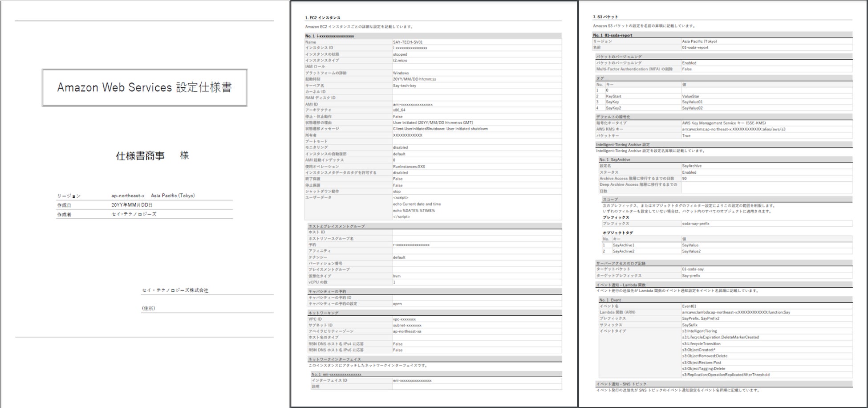868x408 pixels.
Task: Select the availability zone "ap-northeast-xa"
Action: click(407, 332)
